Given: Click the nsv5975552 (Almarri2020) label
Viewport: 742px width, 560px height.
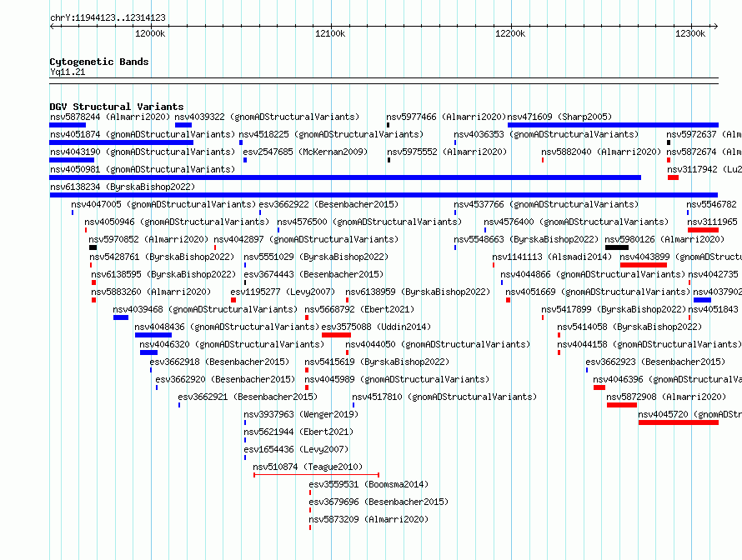Looking at the screenshot, I should pos(447,152).
